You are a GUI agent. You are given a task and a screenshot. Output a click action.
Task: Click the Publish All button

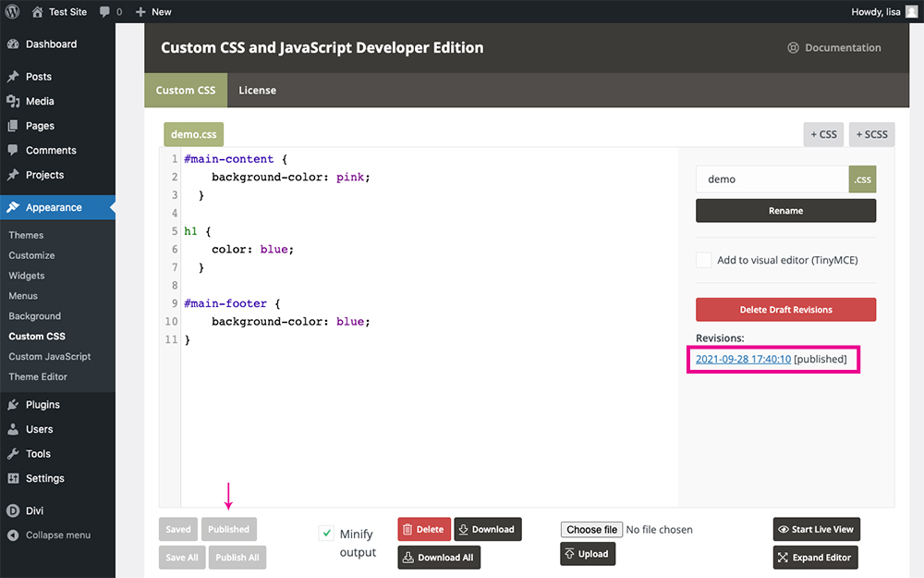tap(237, 558)
